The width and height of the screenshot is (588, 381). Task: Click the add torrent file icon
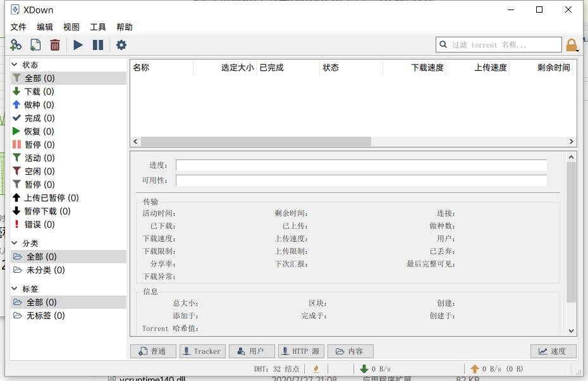click(35, 45)
